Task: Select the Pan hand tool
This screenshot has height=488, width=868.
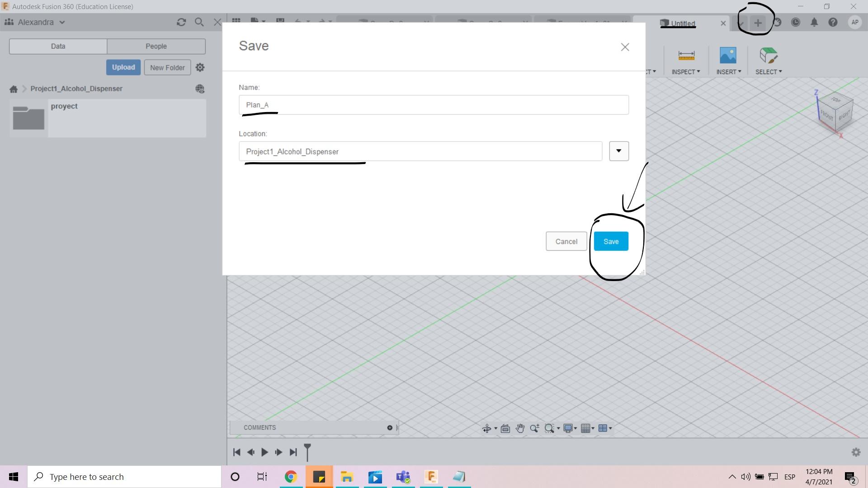Action: pyautogui.click(x=520, y=428)
